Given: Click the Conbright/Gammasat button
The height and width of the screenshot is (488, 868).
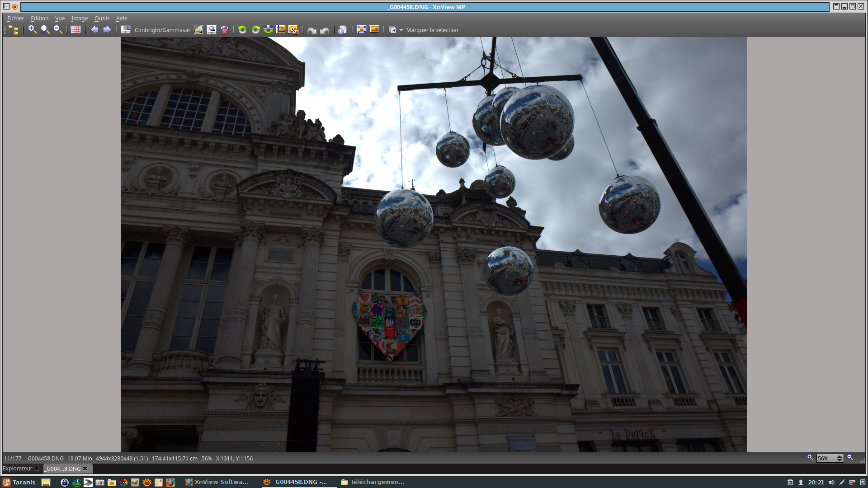Looking at the screenshot, I should click(162, 30).
